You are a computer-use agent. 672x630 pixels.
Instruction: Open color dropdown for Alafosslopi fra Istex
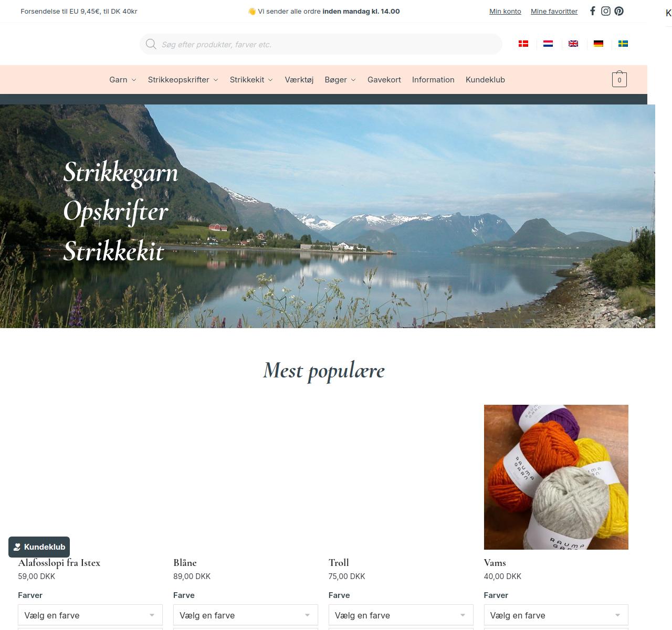coord(90,615)
